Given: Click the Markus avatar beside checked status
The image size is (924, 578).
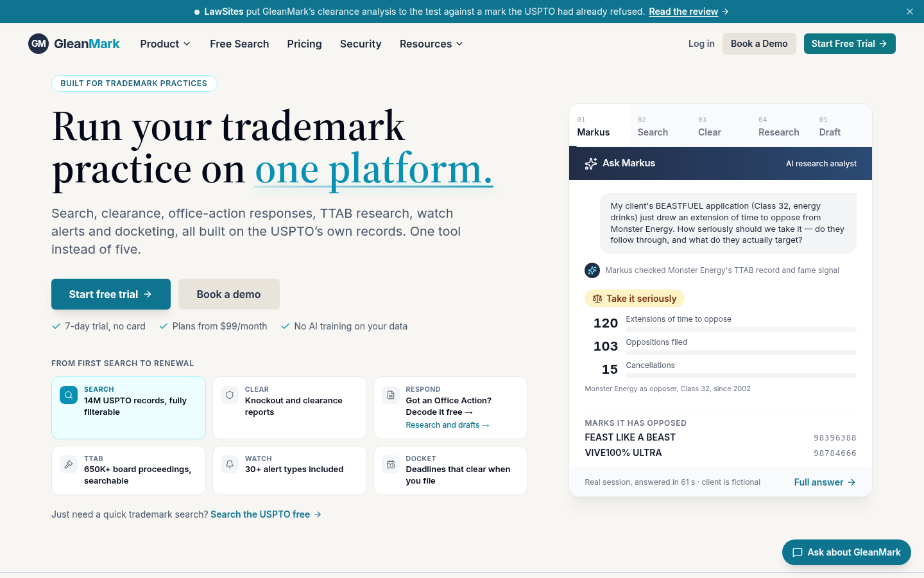Looking at the screenshot, I should 592,270.
